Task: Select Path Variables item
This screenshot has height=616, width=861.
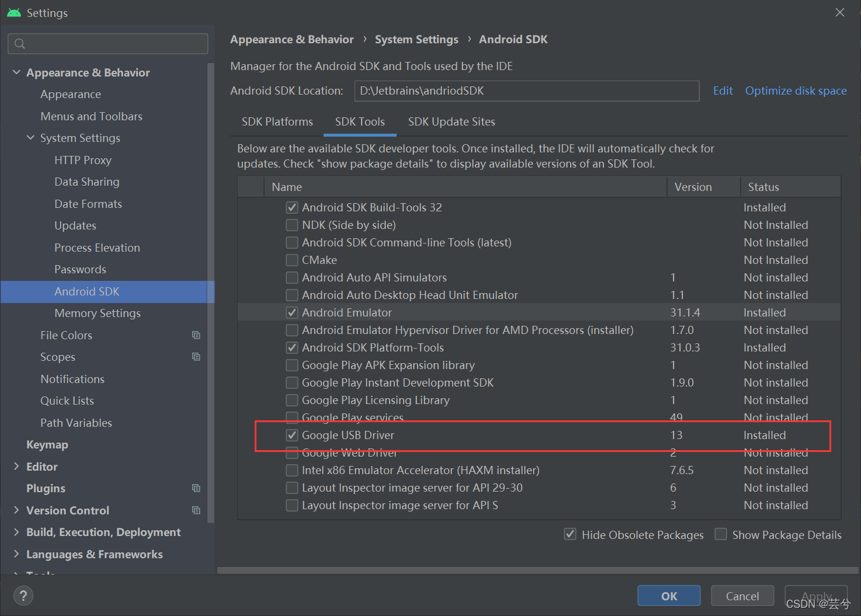Action: (76, 423)
